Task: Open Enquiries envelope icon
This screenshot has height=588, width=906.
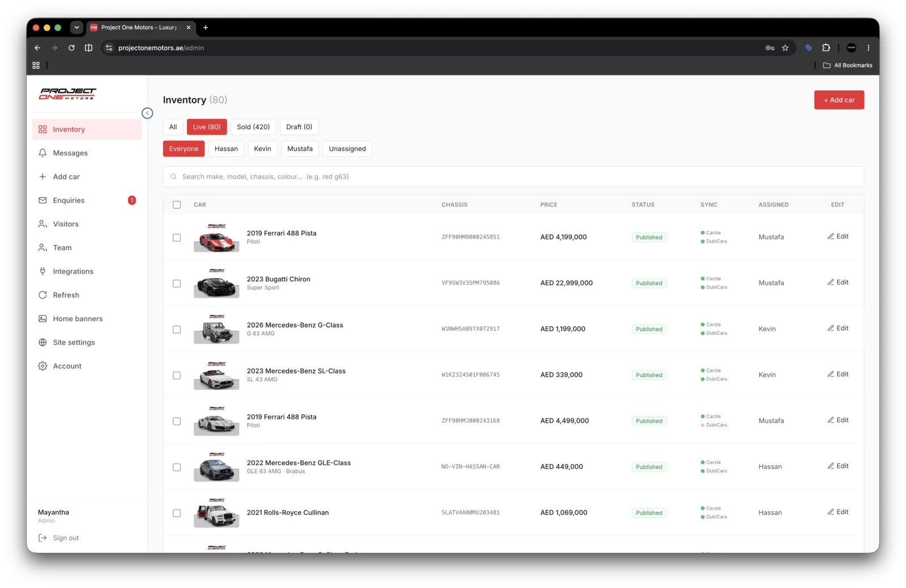Action: pos(42,200)
